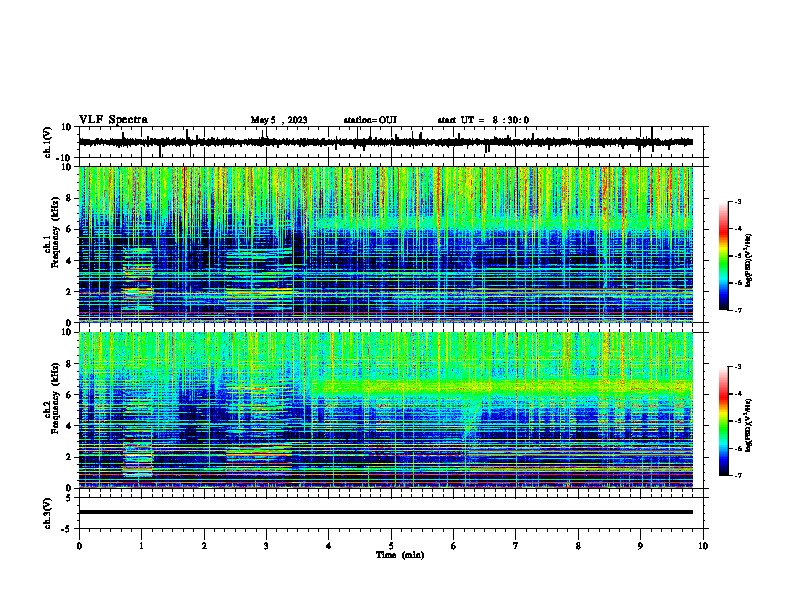Click the lower PSD color scale bar
The width and height of the screenshot is (792, 612).
[x=723, y=421]
